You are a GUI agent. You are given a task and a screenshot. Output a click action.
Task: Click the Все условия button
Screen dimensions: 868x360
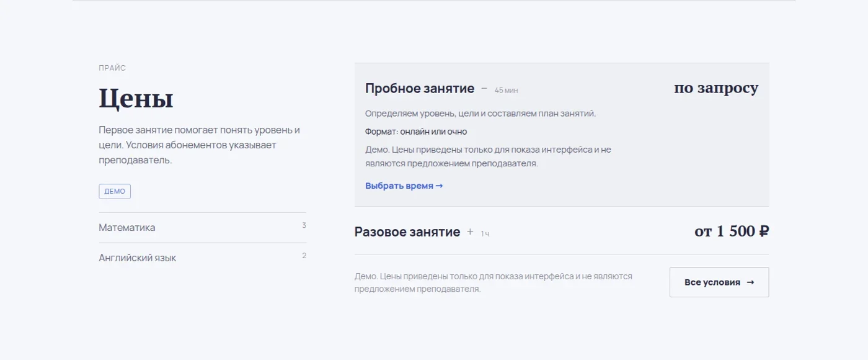[719, 282]
